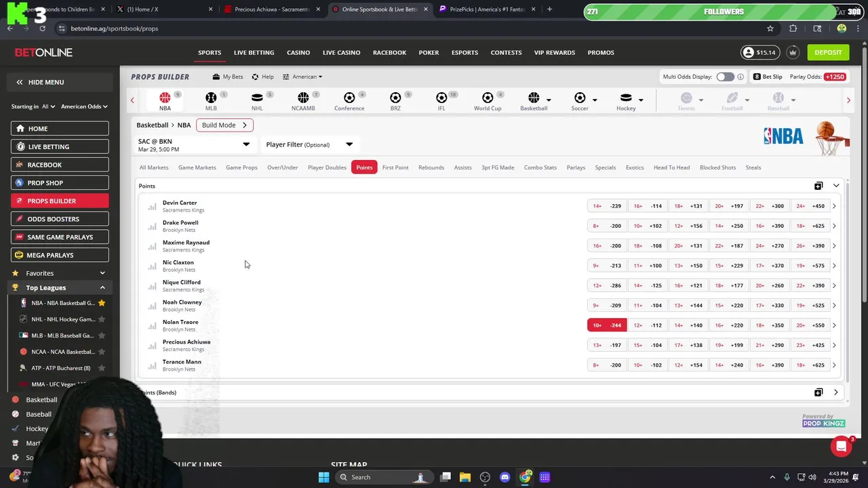Click Parlay Odds +1250 badge
868x488 pixels.
click(x=834, y=77)
